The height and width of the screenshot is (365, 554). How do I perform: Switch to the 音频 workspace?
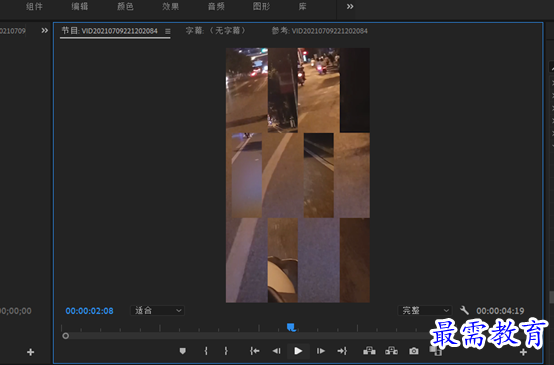[x=216, y=6]
